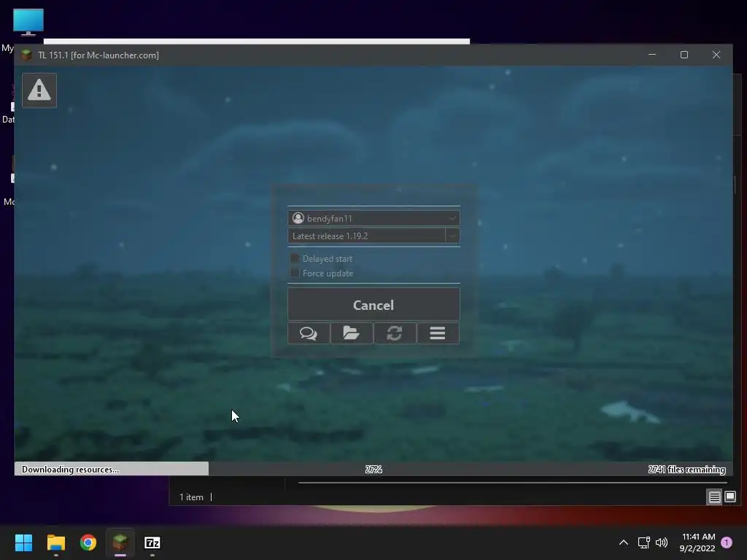Click the bendyfan11 profile avatar icon
747x560 pixels.
pyautogui.click(x=298, y=218)
